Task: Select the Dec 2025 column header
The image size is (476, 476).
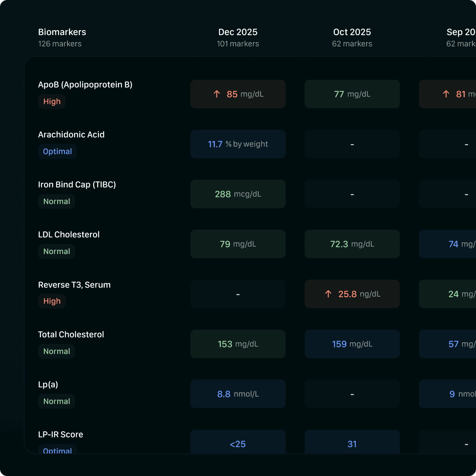Action: coord(238,32)
